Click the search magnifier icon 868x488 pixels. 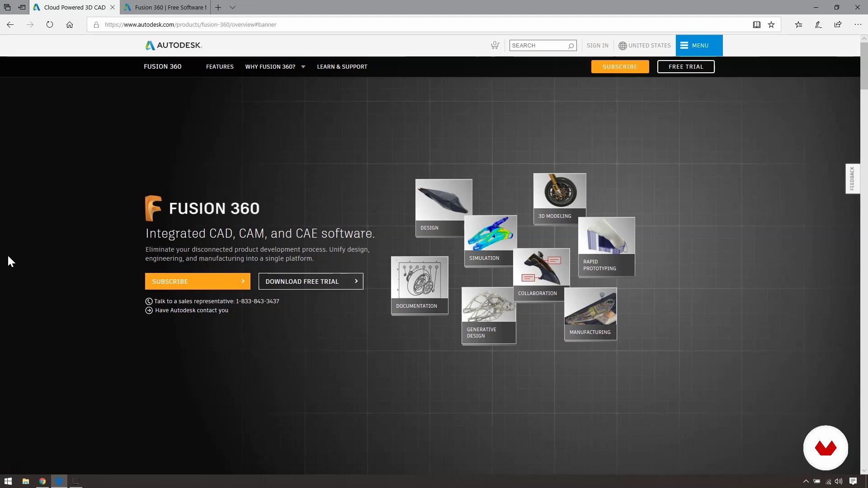(x=571, y=46)
